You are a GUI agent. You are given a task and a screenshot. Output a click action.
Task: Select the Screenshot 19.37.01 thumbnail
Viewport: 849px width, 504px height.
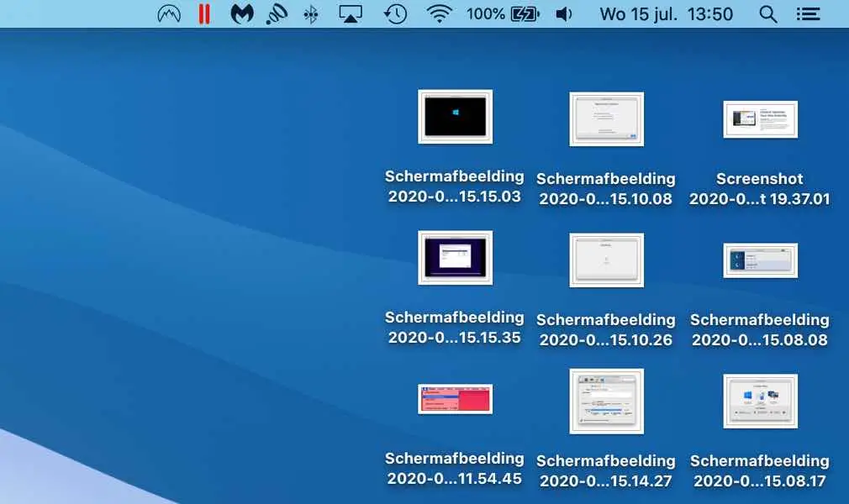pyautogui.click(x=760, y=119)
